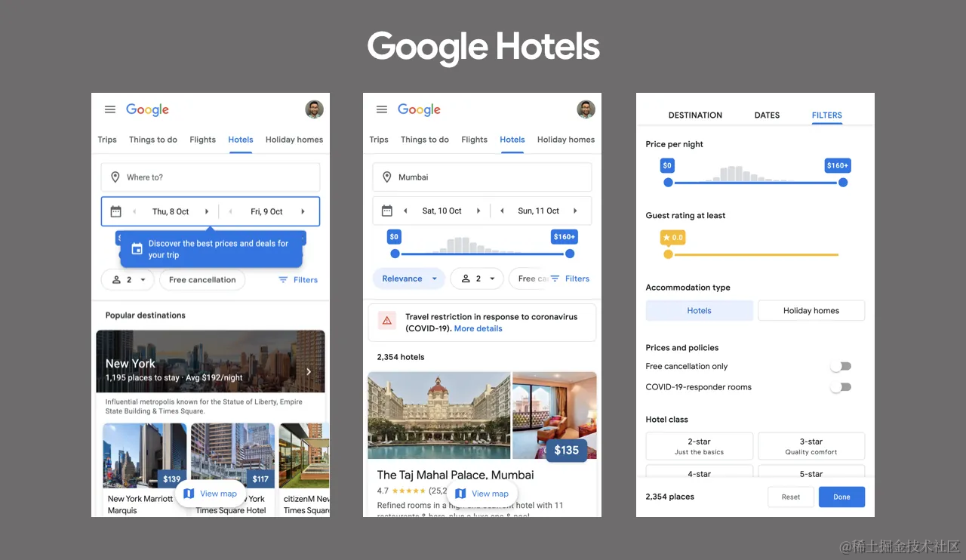Click the location pin icon in the Mumbai search

tap(387, 177)
